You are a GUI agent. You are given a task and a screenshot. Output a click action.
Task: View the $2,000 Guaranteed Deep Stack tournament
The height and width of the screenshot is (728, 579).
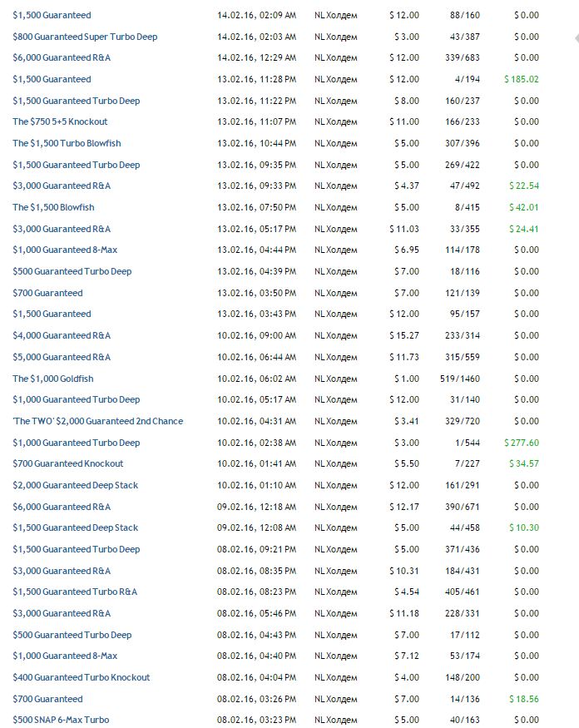(x=76, y=485)
